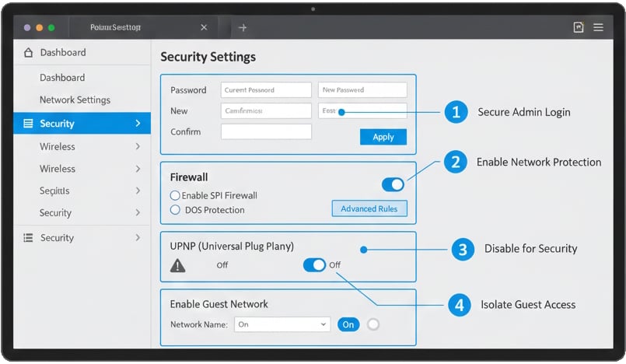626x364 pixels.
Task: Click the UPNP warning triangle icon
Action: tap(177, 265)
